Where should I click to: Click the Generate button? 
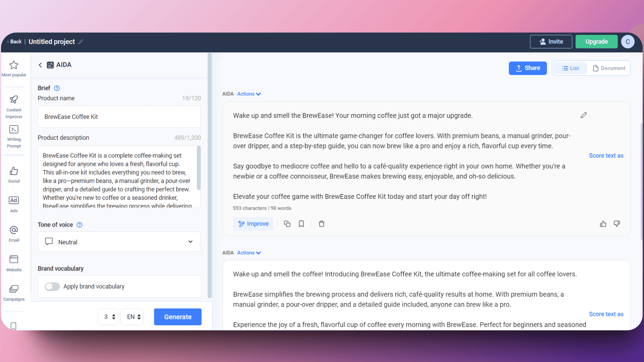pyautogui.click(x=178, y=316)
